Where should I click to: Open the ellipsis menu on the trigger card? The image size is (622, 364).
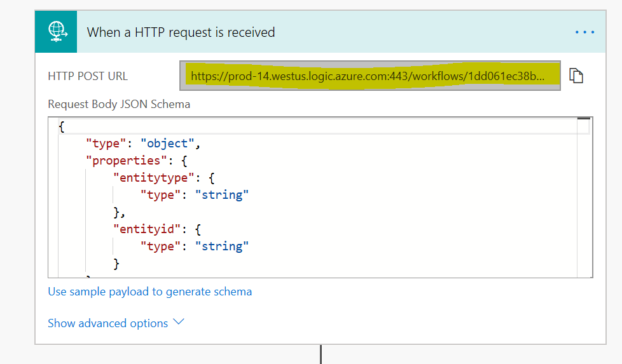[584, 32]
